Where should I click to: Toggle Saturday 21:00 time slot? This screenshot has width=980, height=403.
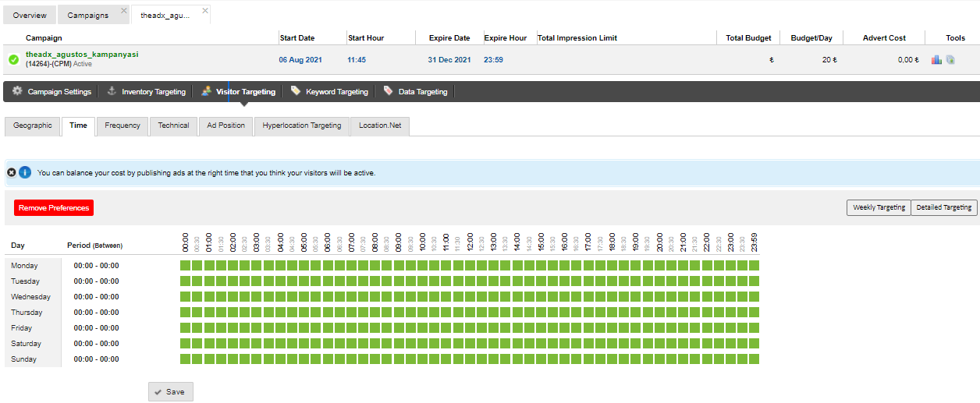[683, 343]
